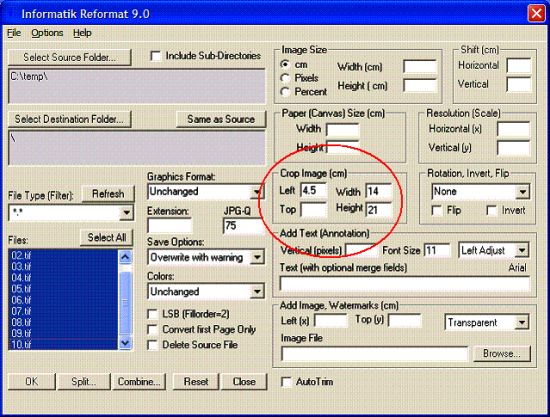Open the Rotation None dropdown
550x417 pixels.
523,192
